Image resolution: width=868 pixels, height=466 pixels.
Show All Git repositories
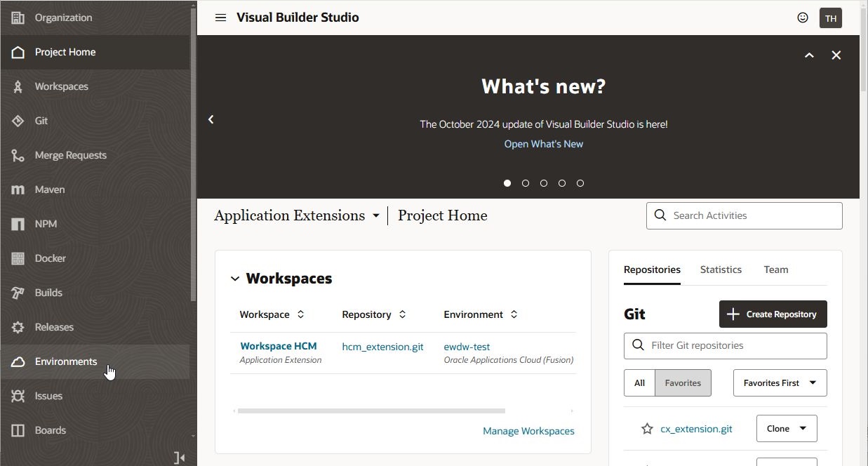(x=639, y=383)
